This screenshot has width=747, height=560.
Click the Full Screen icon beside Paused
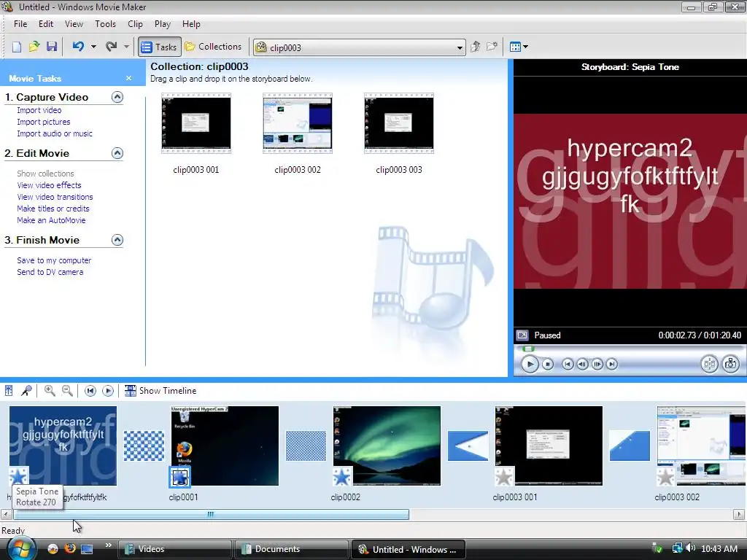tap(522, 335)
